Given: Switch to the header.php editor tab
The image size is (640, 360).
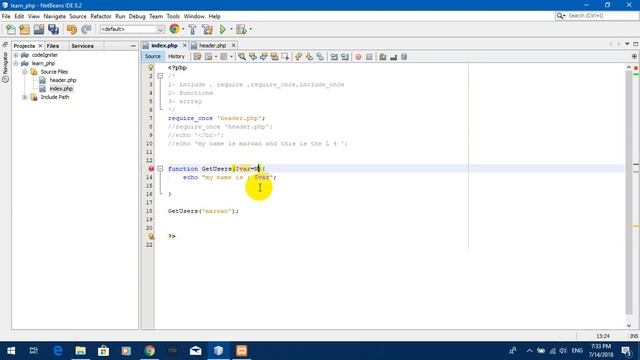Looking at the screenshot, I should [213, 45].
